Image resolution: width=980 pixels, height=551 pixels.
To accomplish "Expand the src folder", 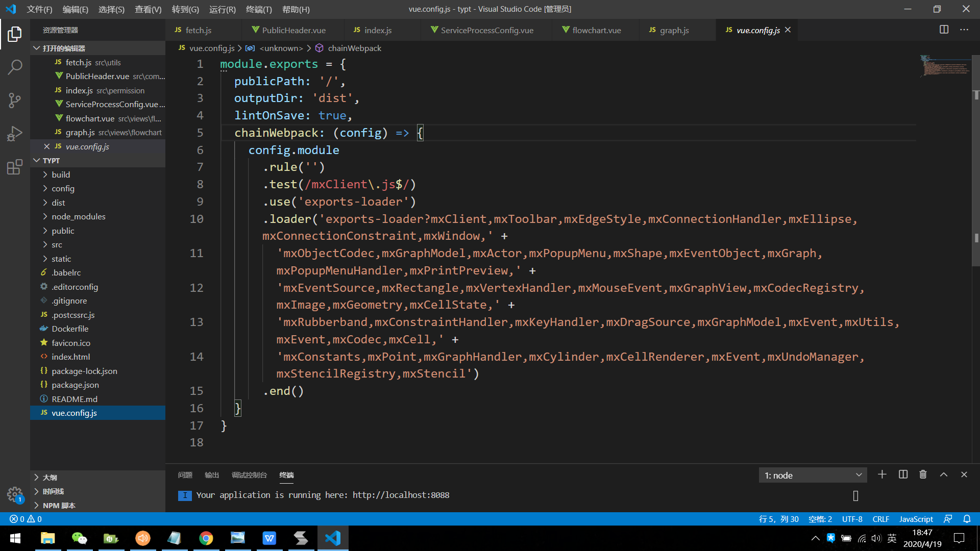I will (x=57, y=244).
